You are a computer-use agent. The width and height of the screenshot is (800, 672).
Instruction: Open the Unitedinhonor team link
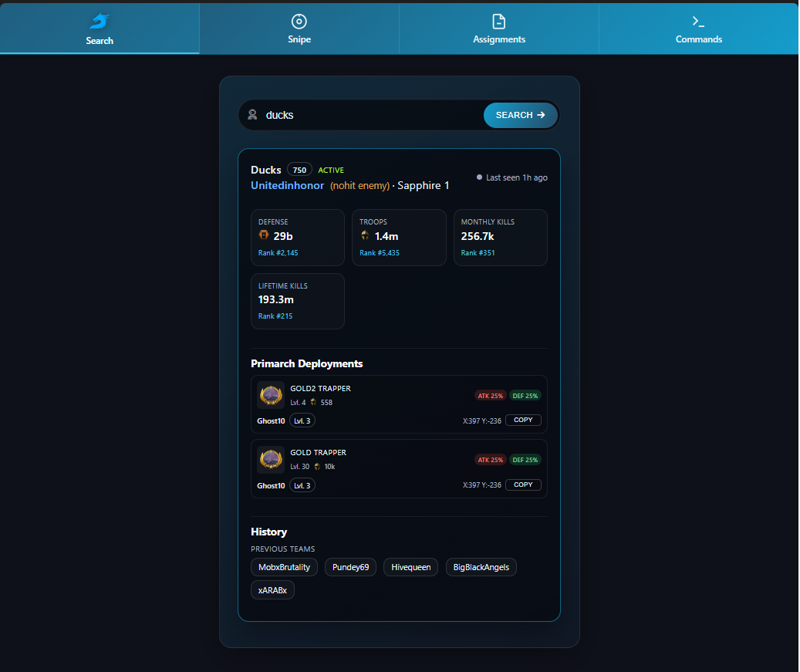(x=287, y=186)
